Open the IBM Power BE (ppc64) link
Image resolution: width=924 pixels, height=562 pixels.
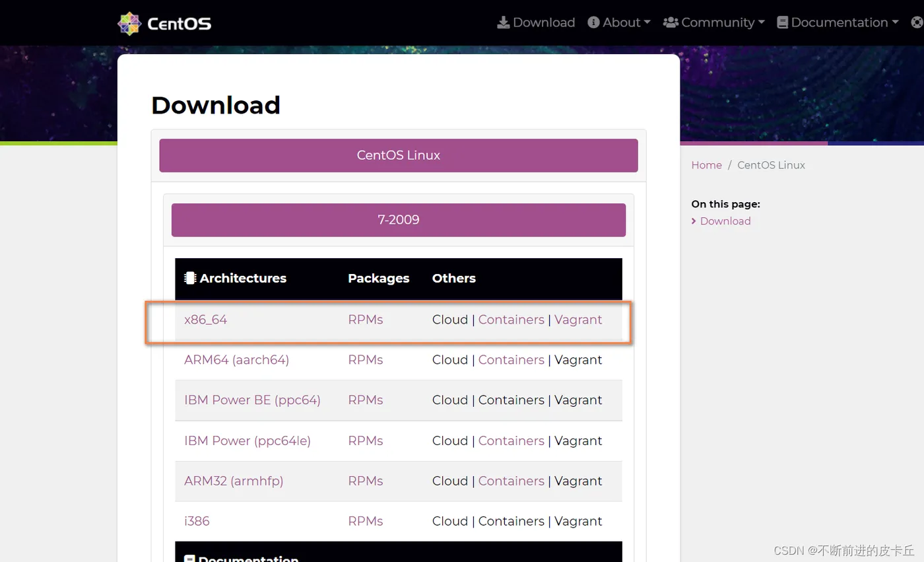[252, 400]
